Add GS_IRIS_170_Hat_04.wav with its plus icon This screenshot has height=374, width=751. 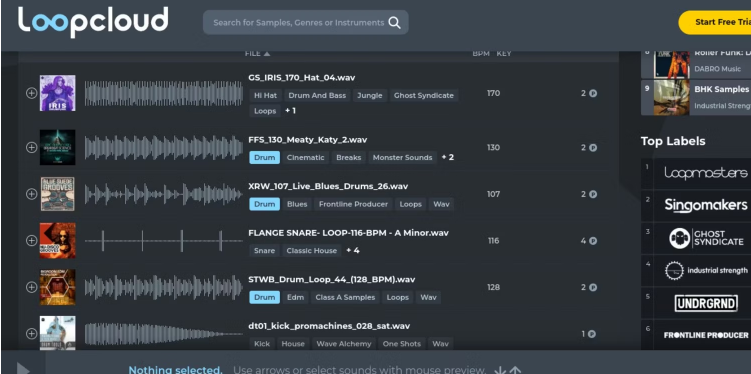[x=31, y=93]
